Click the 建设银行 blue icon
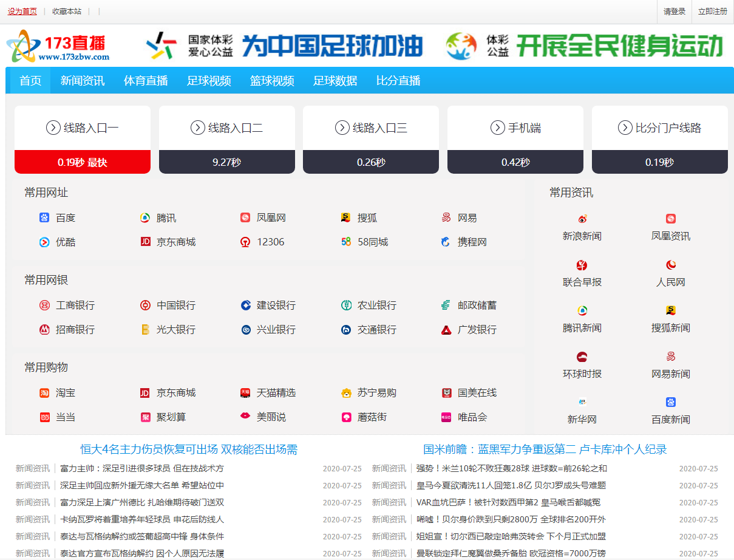734x560 pixels. 245,305
